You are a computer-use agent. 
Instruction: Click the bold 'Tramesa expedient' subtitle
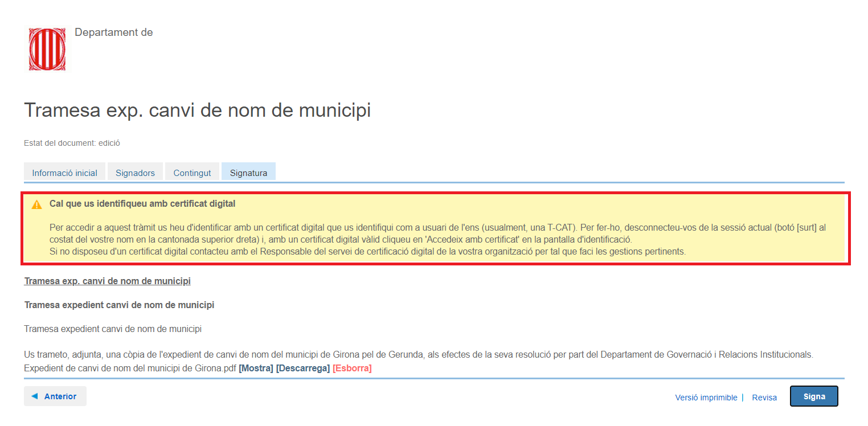pos(119,305)
